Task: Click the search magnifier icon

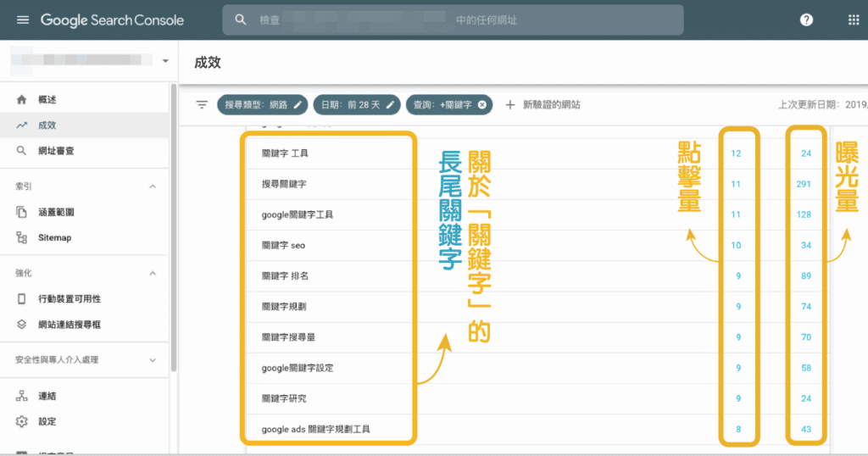Action: pyautogui.click(x=240, y=20)
